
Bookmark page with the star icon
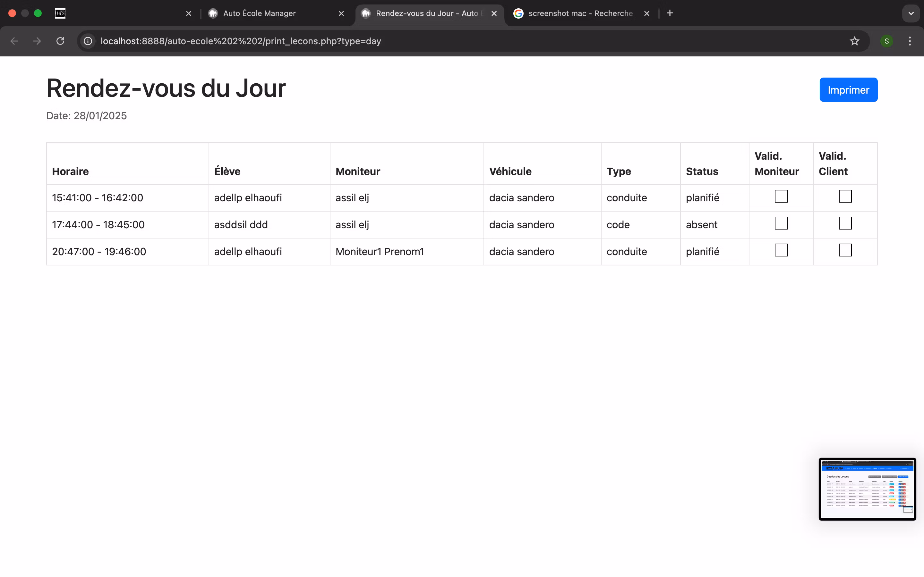(854, 41)
